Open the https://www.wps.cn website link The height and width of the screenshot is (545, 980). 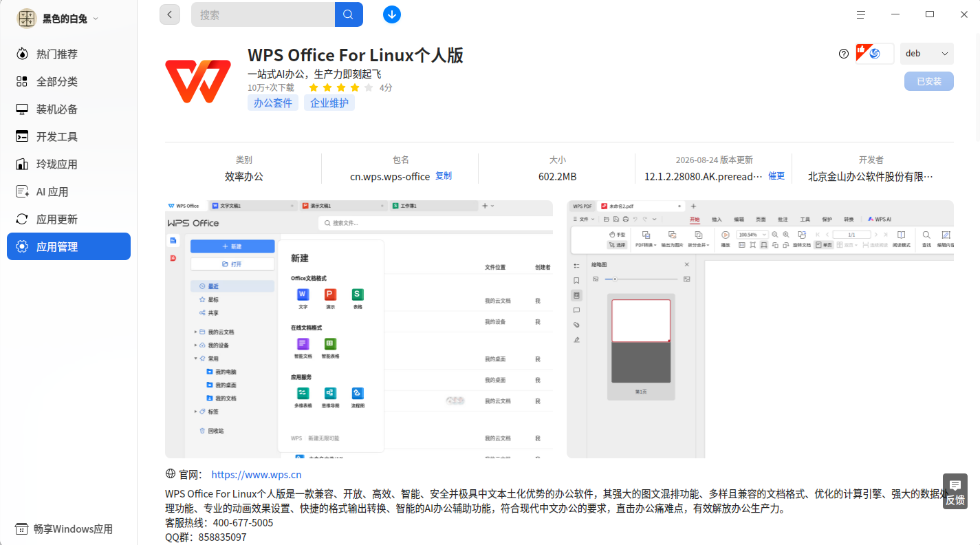257,475
